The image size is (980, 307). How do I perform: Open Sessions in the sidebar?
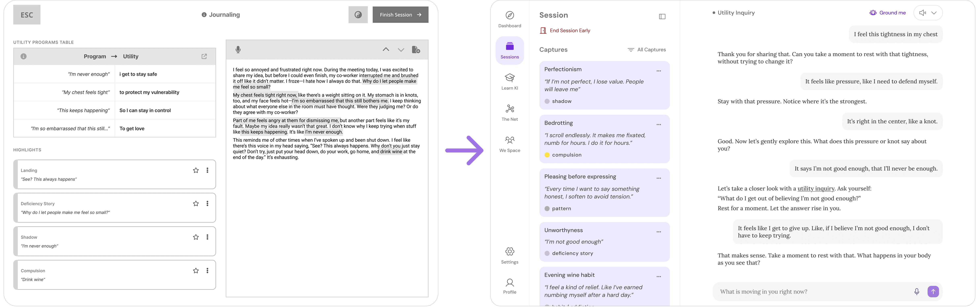[x=510, y=51]
